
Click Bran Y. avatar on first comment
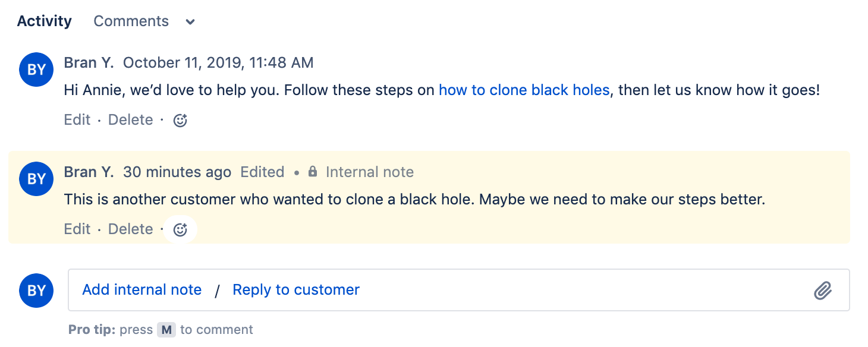(36, 70)
